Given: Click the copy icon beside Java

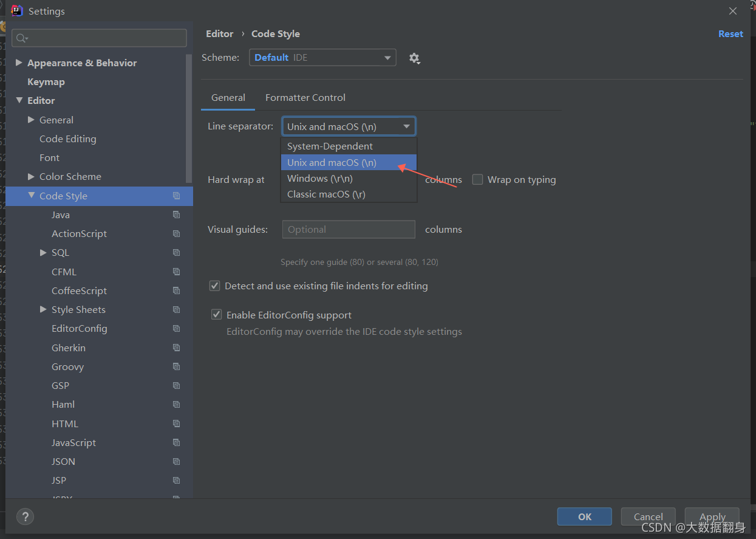Looking at the screenshot, I should point(177,215).
